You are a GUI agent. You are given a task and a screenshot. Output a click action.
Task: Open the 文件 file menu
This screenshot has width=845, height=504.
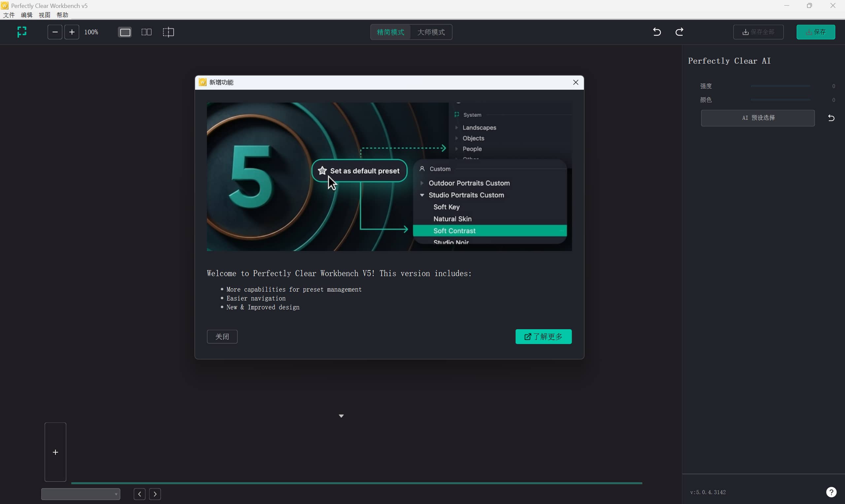[9, 15]
